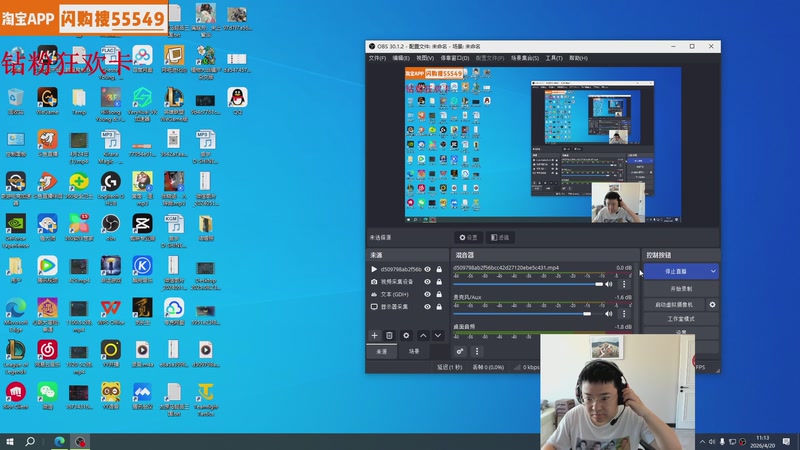Click the 启动虚拟摄像机 button

coord(674,305)
